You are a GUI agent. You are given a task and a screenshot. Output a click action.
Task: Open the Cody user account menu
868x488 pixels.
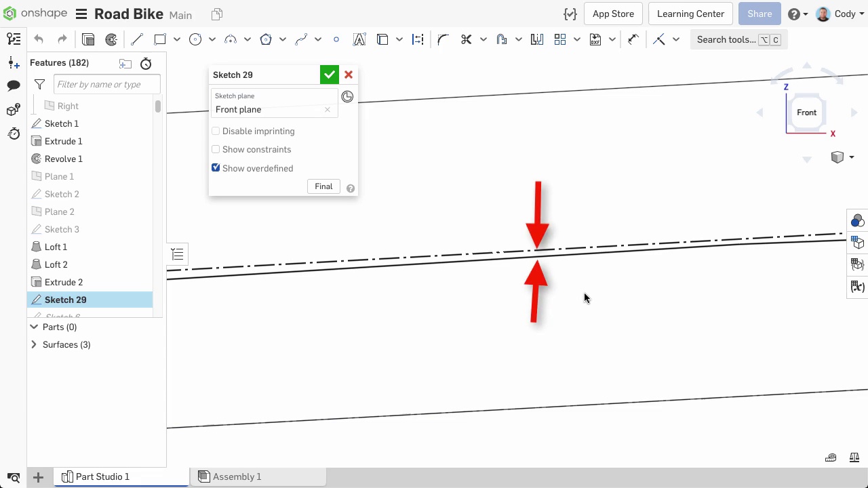coord(839,14)
